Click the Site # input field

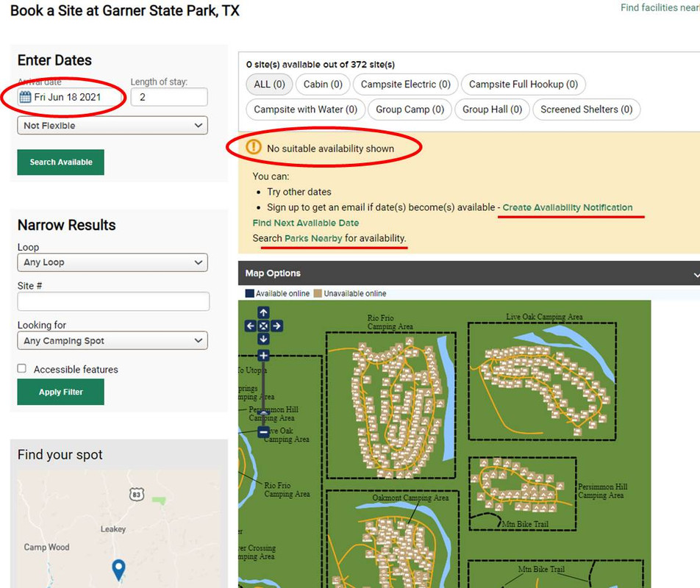[x=113, y=301]
